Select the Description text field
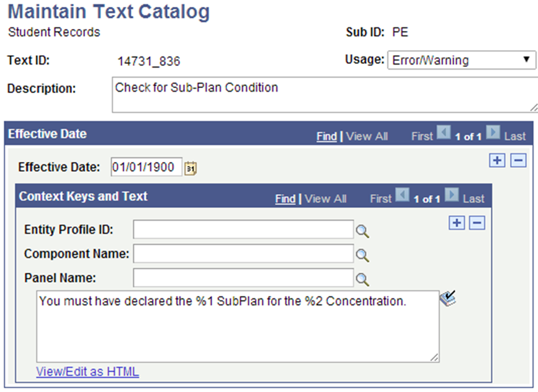 tap(279, 94)
